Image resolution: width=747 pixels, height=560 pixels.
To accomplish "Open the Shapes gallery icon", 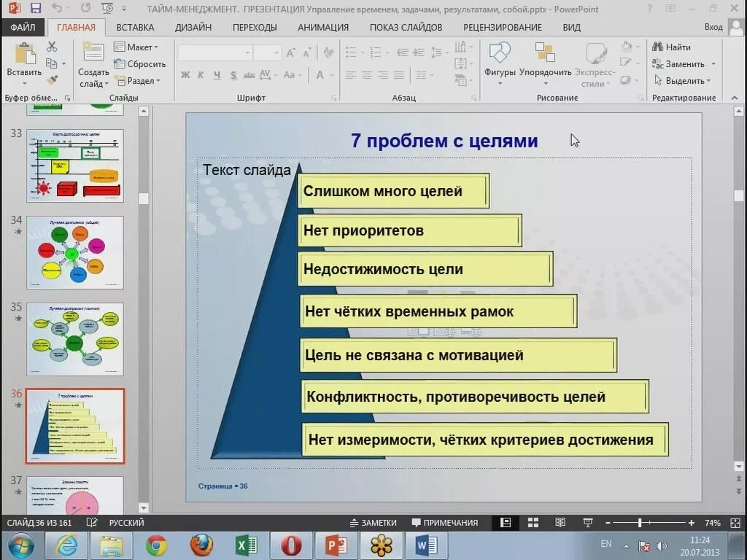I will pos(500,52).
